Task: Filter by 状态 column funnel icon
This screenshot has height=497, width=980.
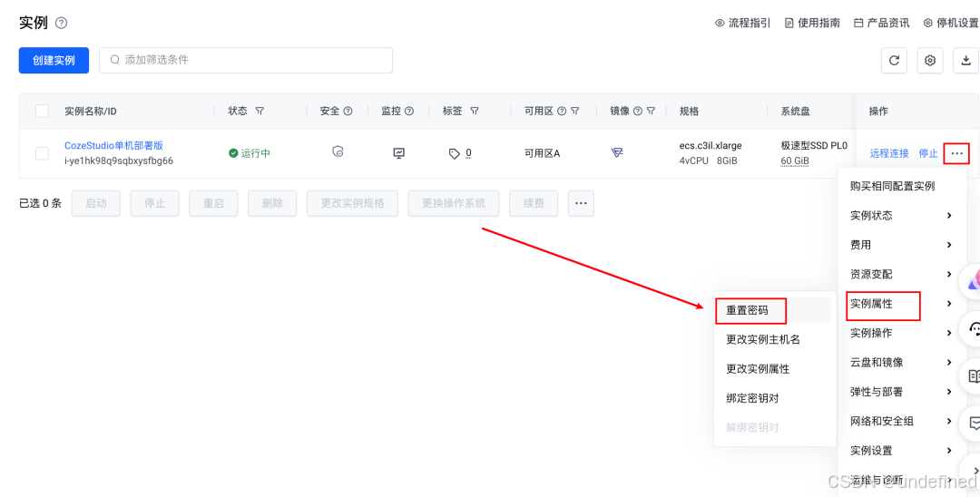Action: [260, 112]
